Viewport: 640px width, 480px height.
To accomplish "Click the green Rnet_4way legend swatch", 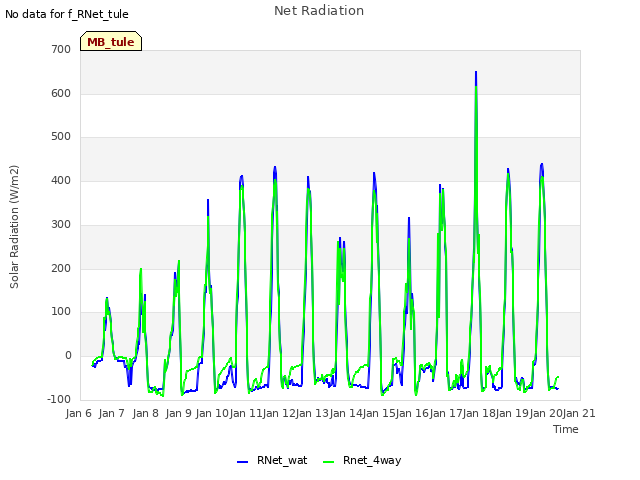I will click(329, 462).
